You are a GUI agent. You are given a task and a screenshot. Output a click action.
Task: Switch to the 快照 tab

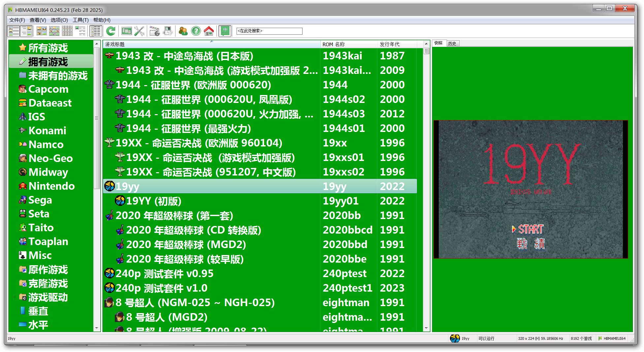click(438, 43)
